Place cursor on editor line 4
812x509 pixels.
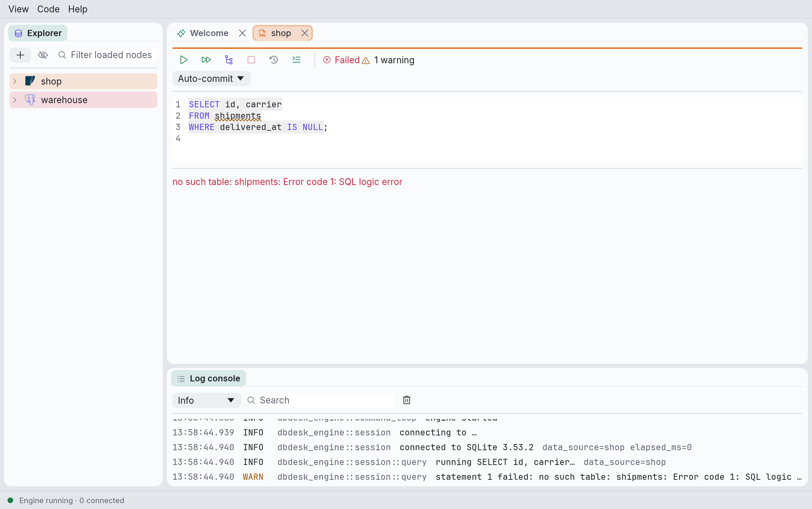pos(487,139)
